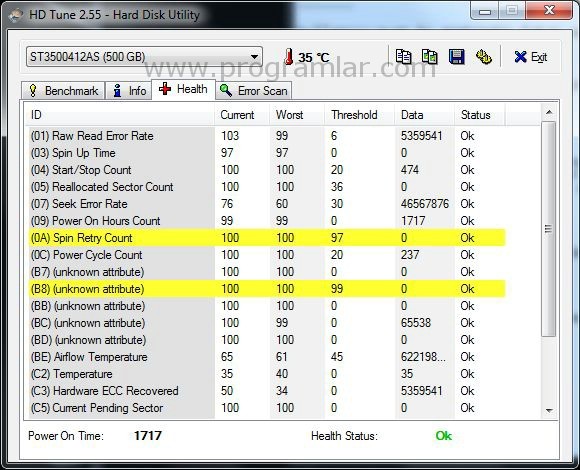Click the Power On Time value 1717
The height and width of the screenshot is (470, 580).
[148, 436]
